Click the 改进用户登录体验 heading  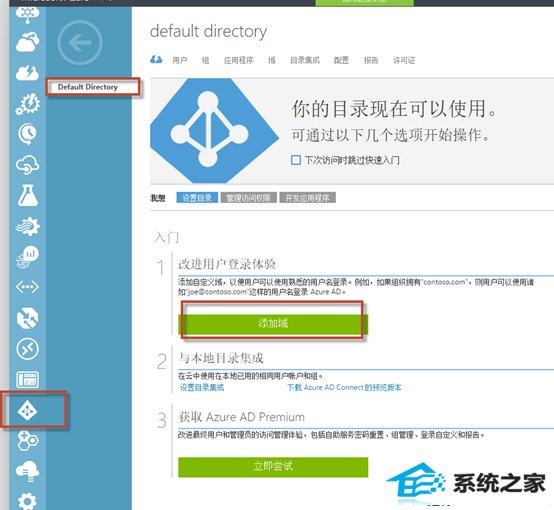227,264
